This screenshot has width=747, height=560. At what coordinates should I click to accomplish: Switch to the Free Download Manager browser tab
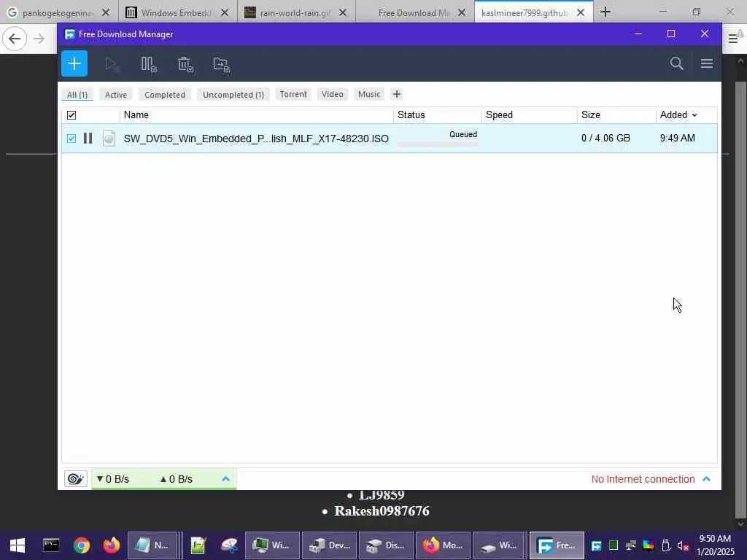click(414, 12)
